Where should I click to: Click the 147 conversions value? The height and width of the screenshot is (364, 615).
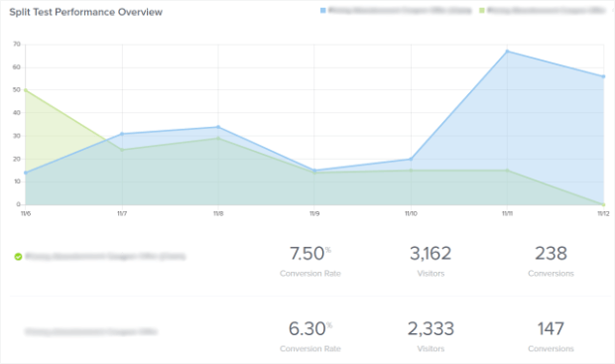552,328
